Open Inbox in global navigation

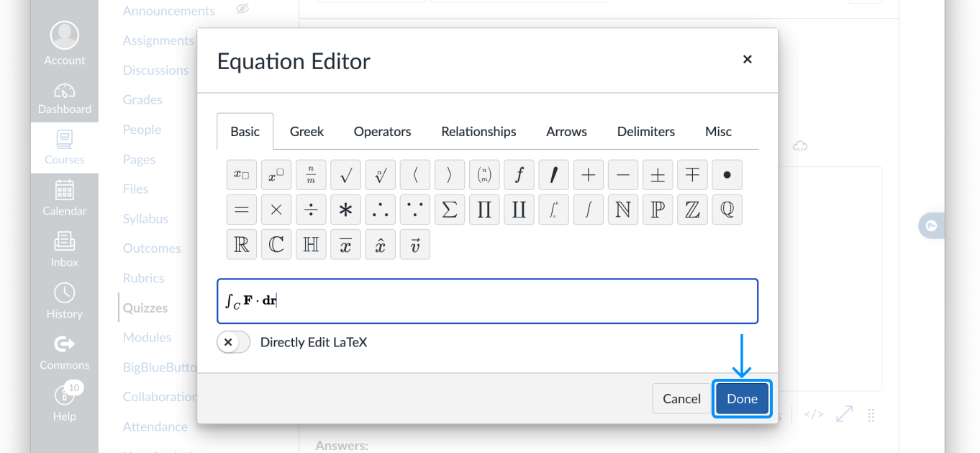click(x=65, y=250)
